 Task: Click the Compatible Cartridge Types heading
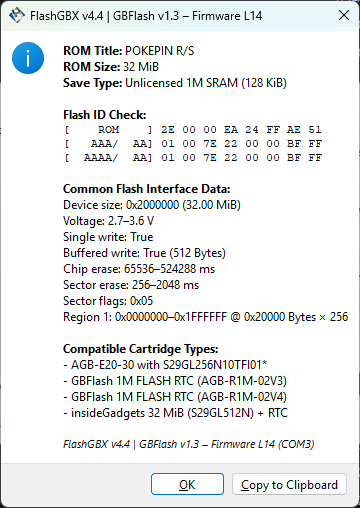(141, 349)
